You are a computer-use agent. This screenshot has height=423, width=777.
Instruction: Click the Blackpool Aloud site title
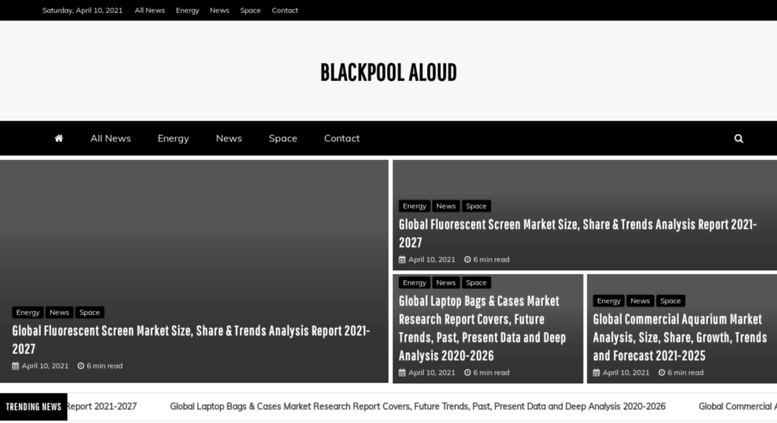pyautogui.click(x=388, y=73)
